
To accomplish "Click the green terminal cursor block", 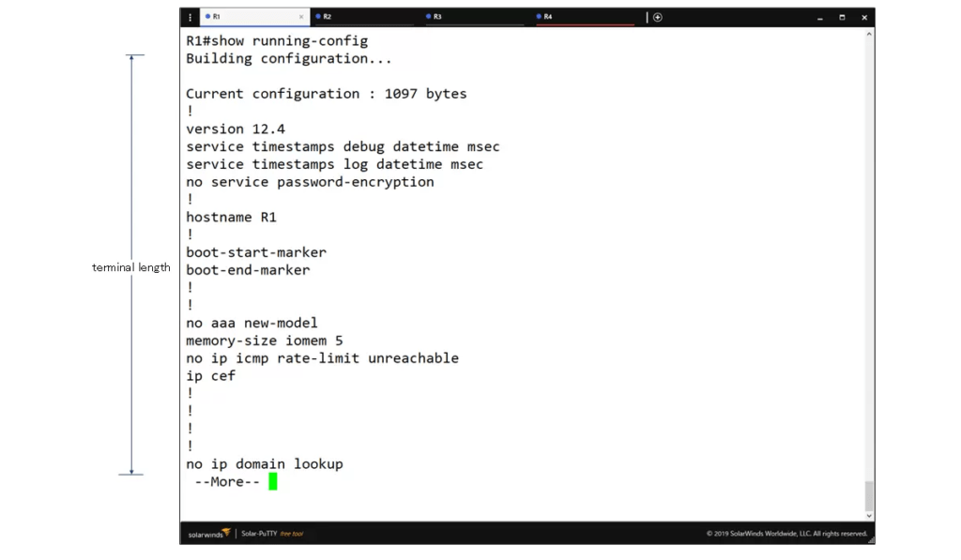I will pyautogui.click(x=272, y=481).
